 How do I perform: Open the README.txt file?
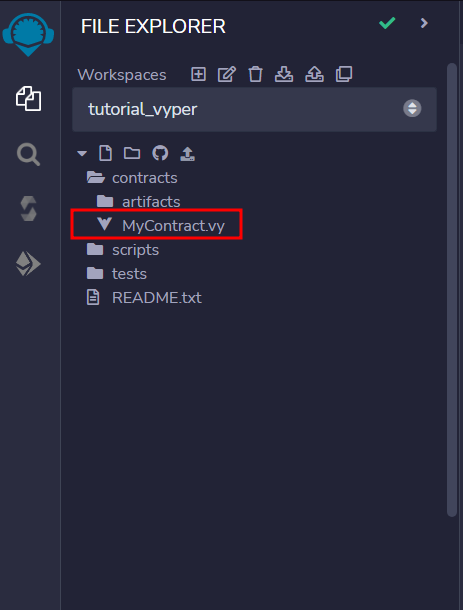(x=144, y=298)
